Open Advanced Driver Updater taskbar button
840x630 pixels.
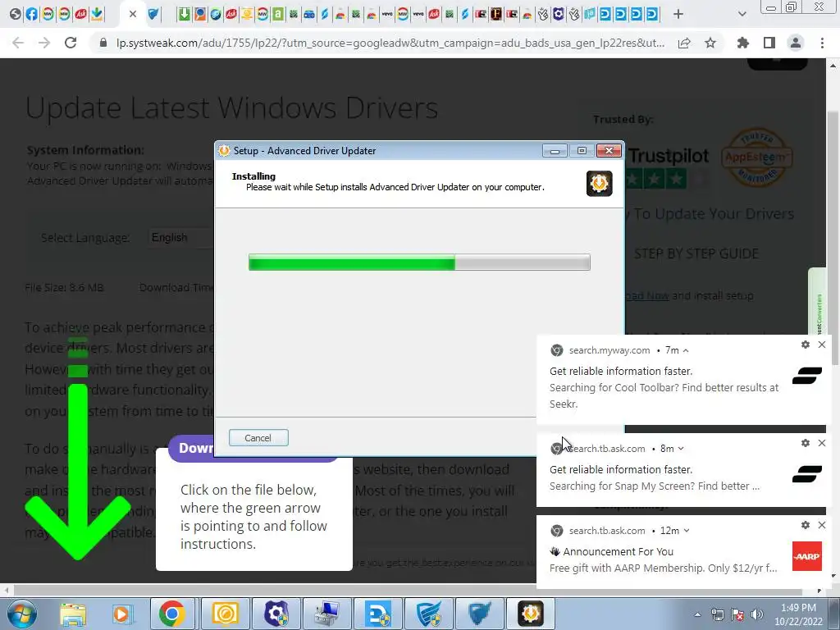point(531,614)
